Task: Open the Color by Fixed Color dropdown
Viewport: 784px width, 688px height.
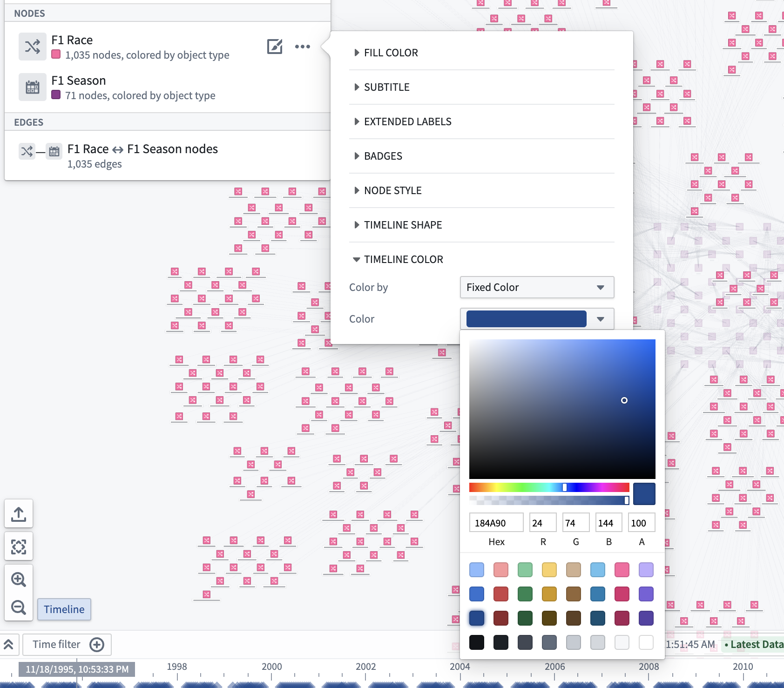Action: click(x=537, y=287)
